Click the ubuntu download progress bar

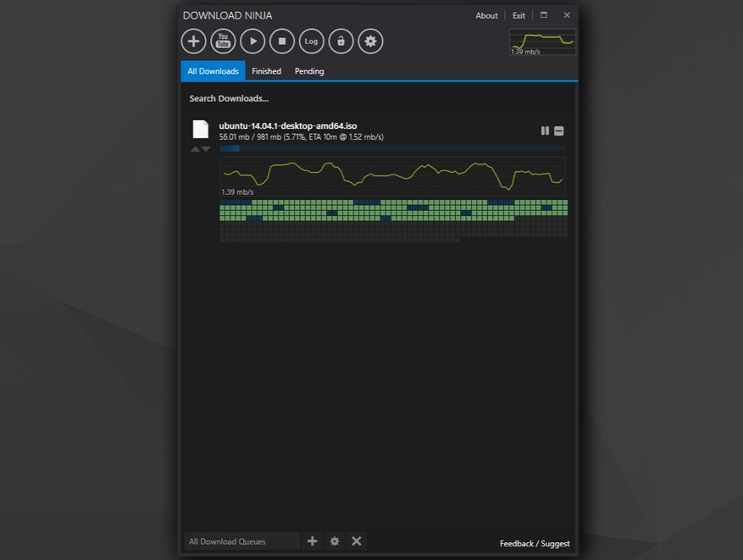pyautogui.click(x=392, y=149)
